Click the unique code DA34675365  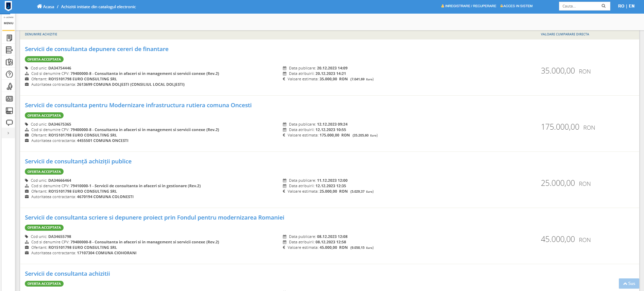60,124
